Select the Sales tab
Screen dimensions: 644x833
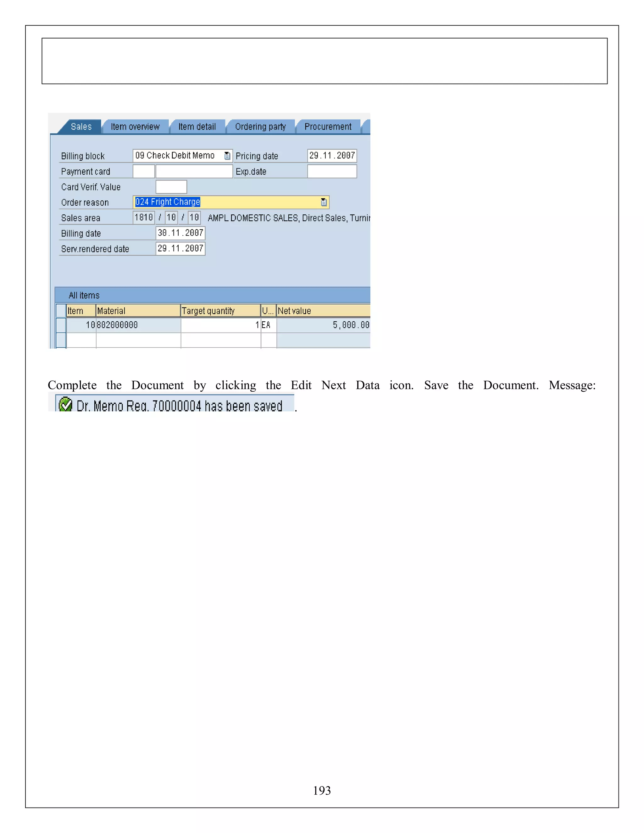coord(81,127)
